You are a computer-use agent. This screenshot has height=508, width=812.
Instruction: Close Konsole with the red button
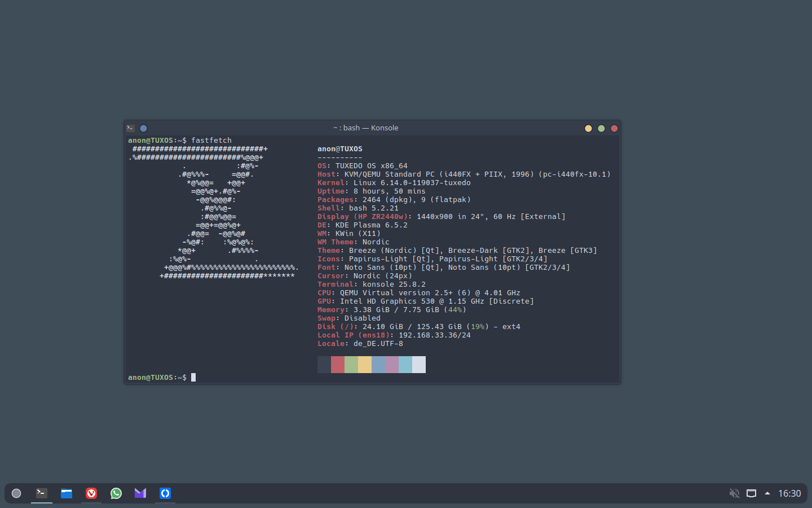[x=614, y=128]
